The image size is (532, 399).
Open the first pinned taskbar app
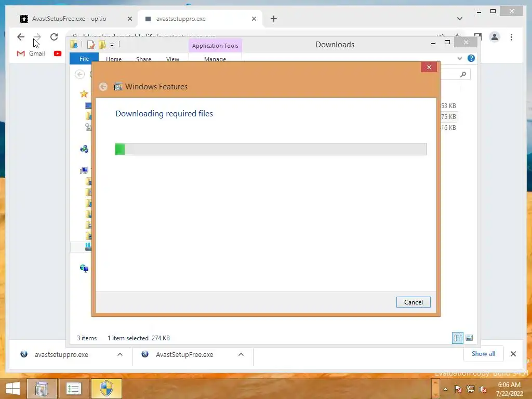(x=42, y=389)
